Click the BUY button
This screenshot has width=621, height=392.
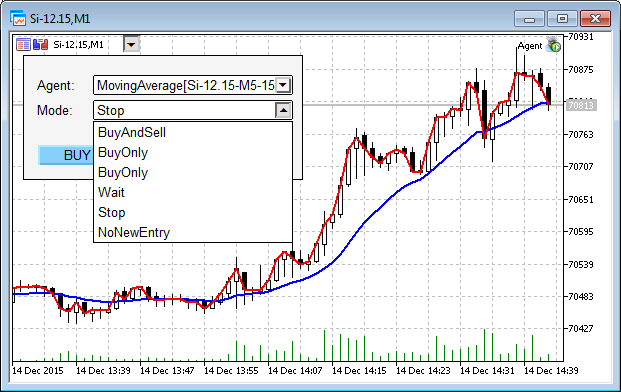pos(66,155)
